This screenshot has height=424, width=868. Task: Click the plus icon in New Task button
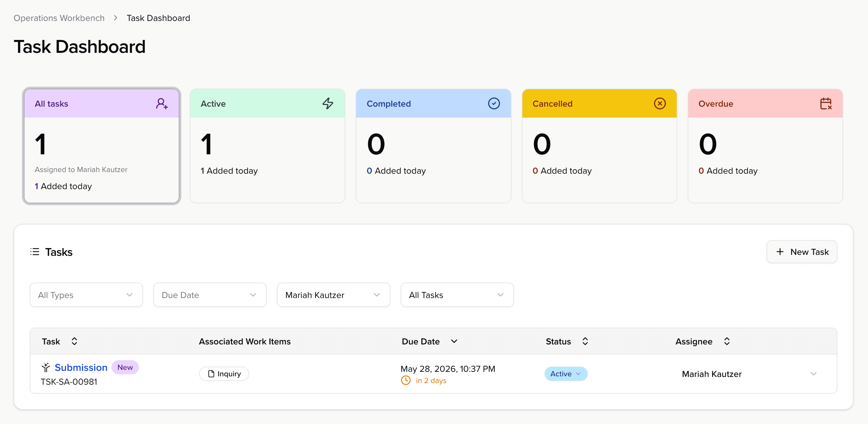780,252
